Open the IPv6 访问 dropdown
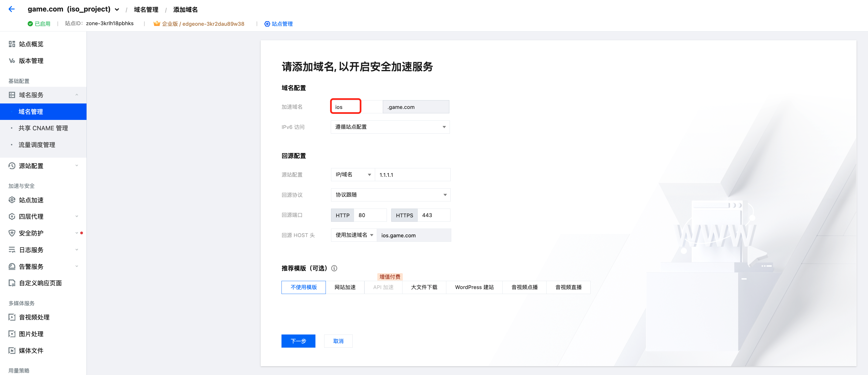 (390, 127)
